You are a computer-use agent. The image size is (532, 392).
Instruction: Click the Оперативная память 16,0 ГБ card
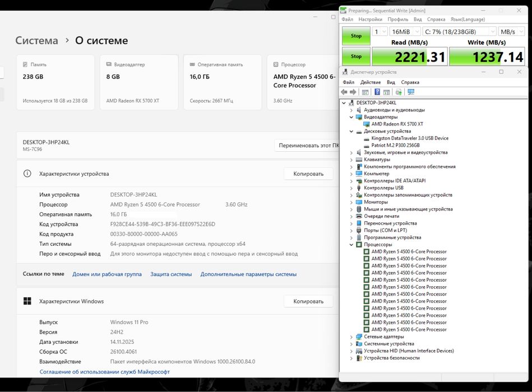[x=223, y=82]
